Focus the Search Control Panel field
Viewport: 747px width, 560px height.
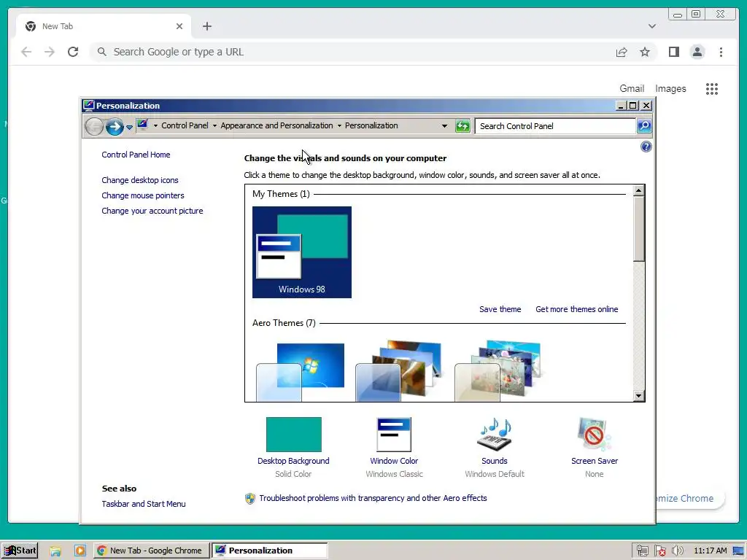555,126
